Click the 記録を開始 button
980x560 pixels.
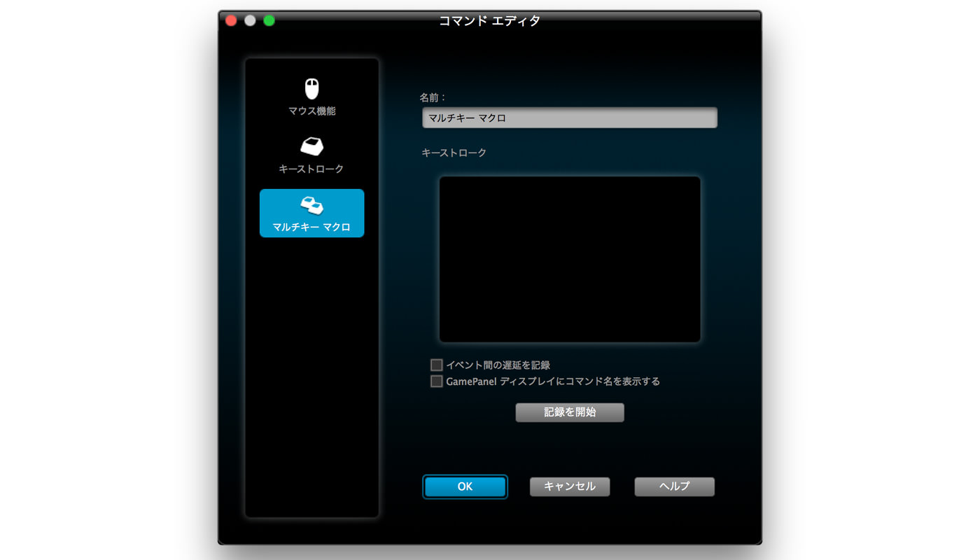[570, 412]
